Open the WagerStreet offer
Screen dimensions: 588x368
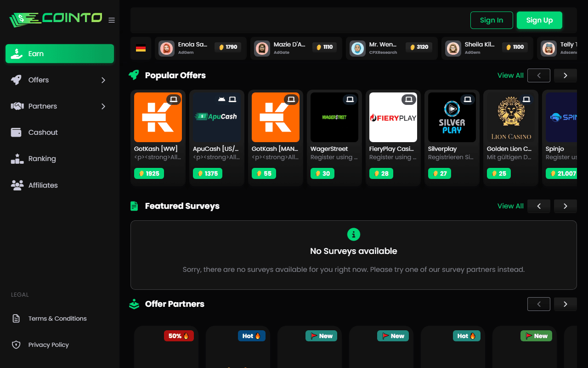point(334,138)
